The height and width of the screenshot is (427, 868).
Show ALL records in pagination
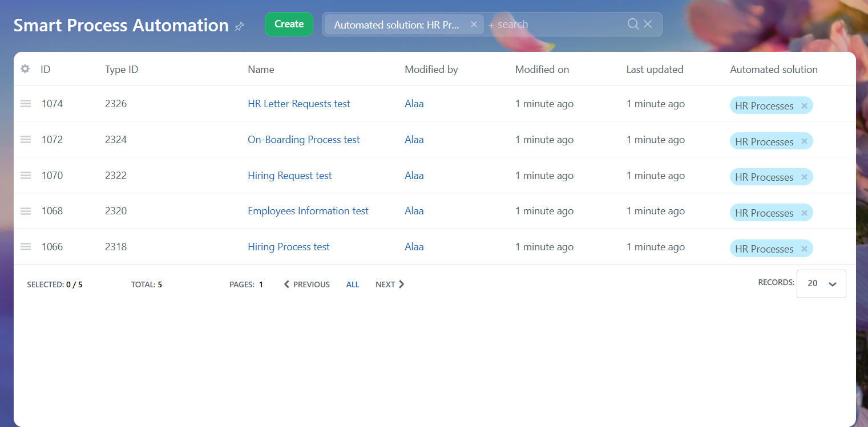click(x=353, y=284)
